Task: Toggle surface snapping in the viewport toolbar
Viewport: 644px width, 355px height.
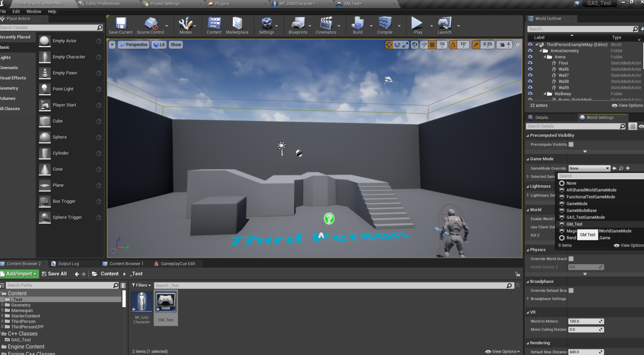Action: [x=423, y=45]
